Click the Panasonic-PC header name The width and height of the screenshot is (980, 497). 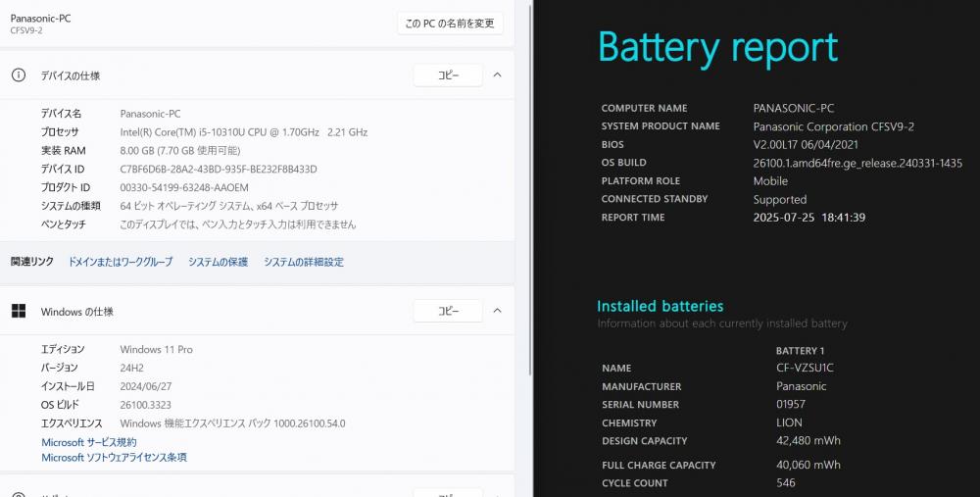click(40, 18)
